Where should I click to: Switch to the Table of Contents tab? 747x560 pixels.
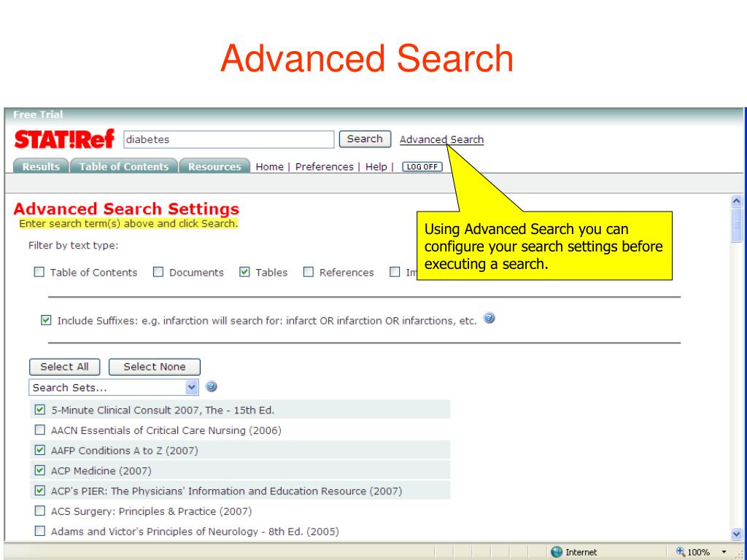pos(124,166)
